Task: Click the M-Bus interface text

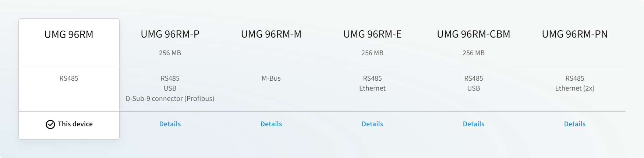Action: (271, 78)
